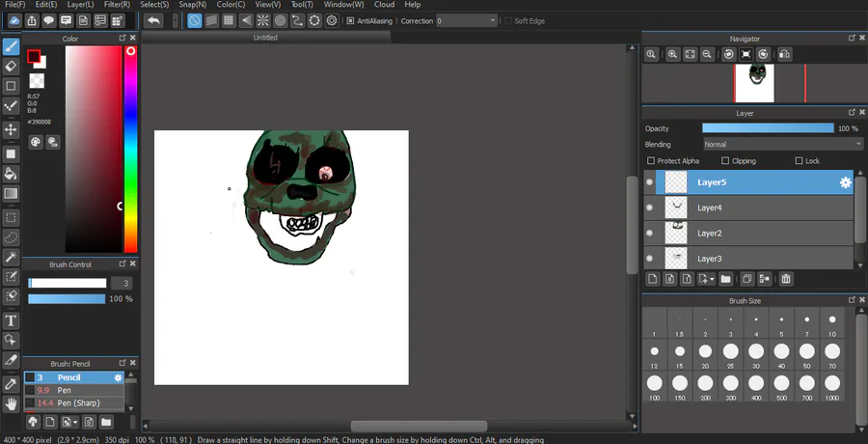Open the Layer menu in menu bar
The height and width of the screenshot is (444, 868).
click(x=80, y=5)
